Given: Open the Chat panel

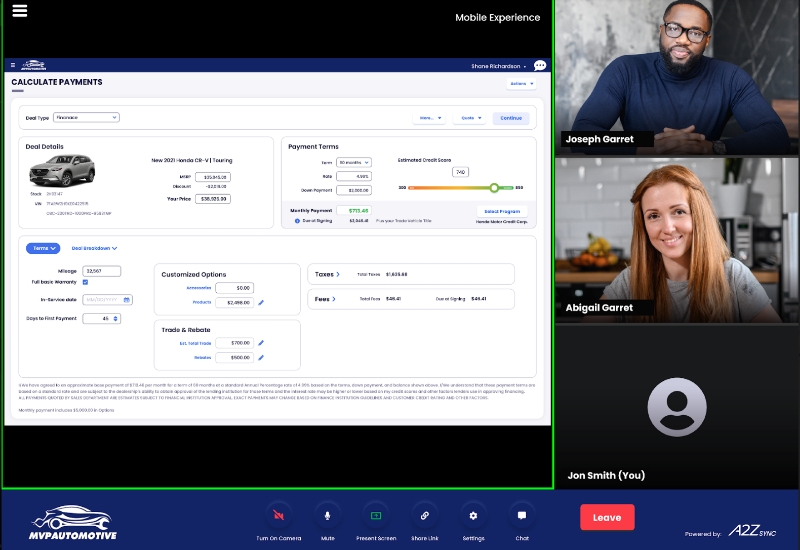Looking at the screenshot, I should [521, 516].
